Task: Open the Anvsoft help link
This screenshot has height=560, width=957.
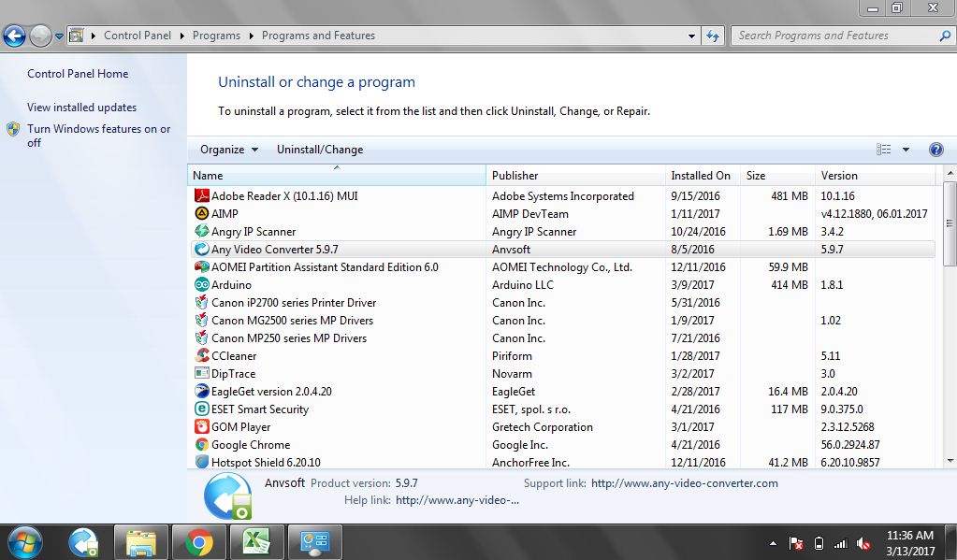Action: coord(457,500)
